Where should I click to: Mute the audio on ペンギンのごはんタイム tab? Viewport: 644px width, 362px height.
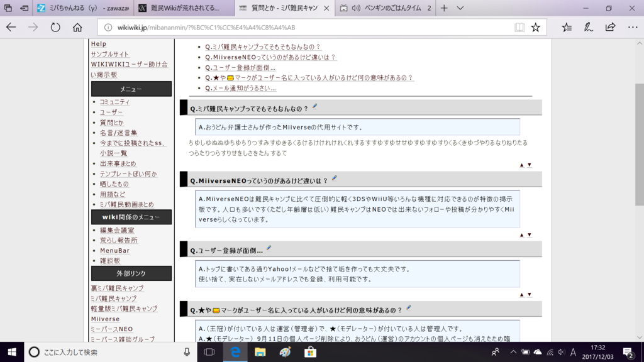point(356,8)
